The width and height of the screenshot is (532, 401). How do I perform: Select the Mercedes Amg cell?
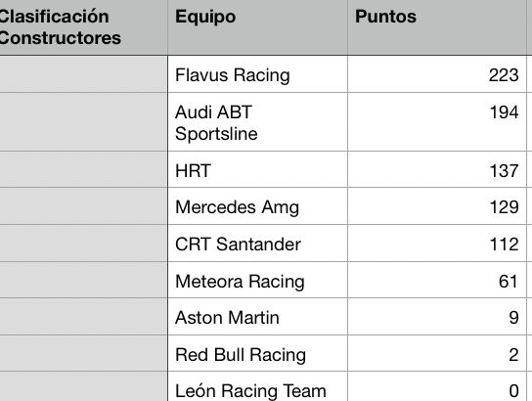[257, 206]
